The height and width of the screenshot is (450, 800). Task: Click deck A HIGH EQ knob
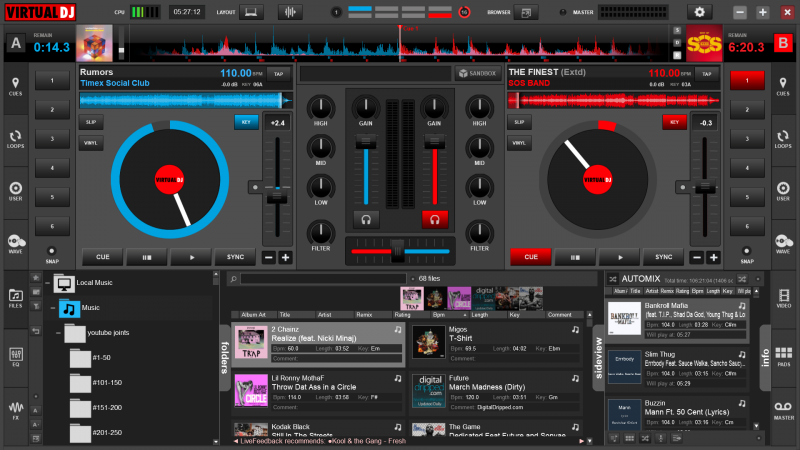tap(320, 108)
